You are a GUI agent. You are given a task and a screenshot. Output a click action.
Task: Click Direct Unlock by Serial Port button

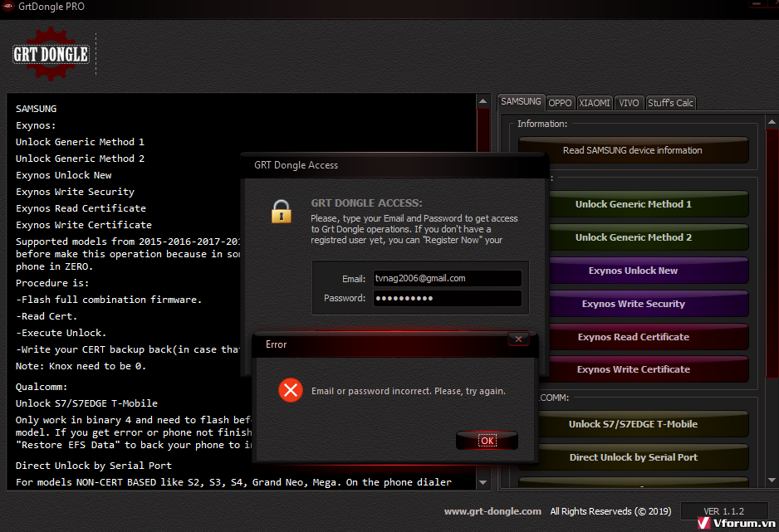644,457
